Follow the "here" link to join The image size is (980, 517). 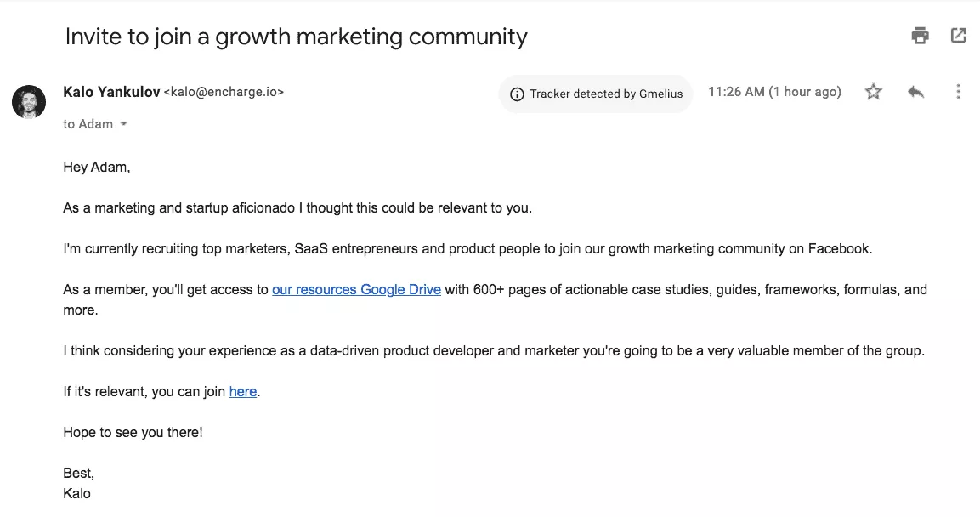pyautogui.click(x=242, y=391)
